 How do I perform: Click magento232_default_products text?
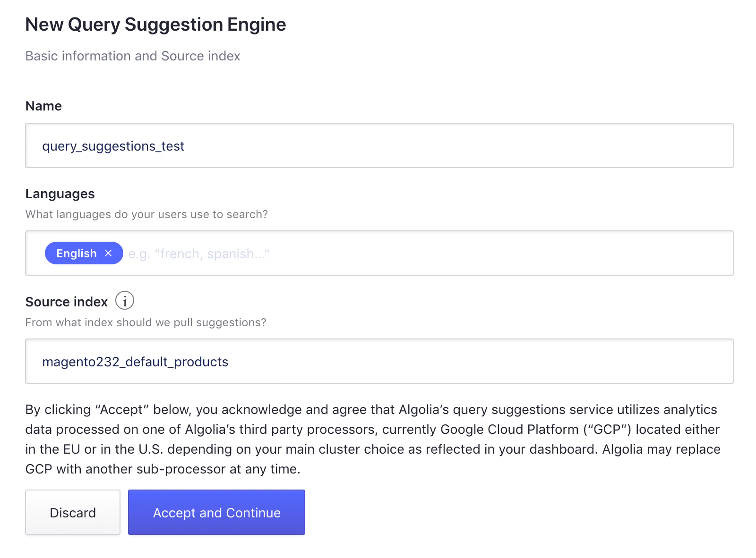coord(135,361)
